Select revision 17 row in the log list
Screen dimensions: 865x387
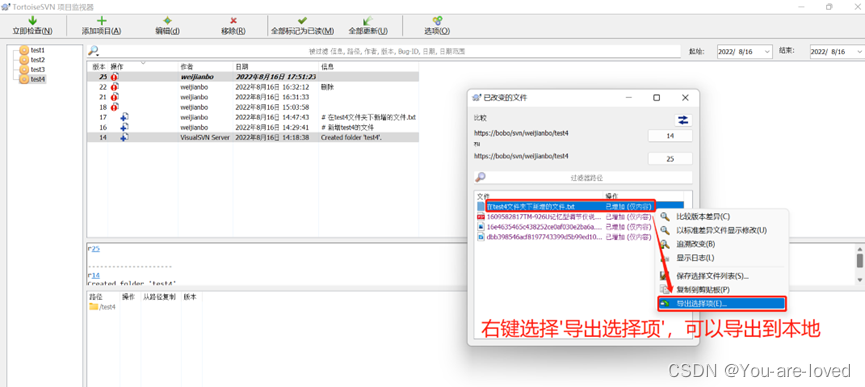(253, 117)
